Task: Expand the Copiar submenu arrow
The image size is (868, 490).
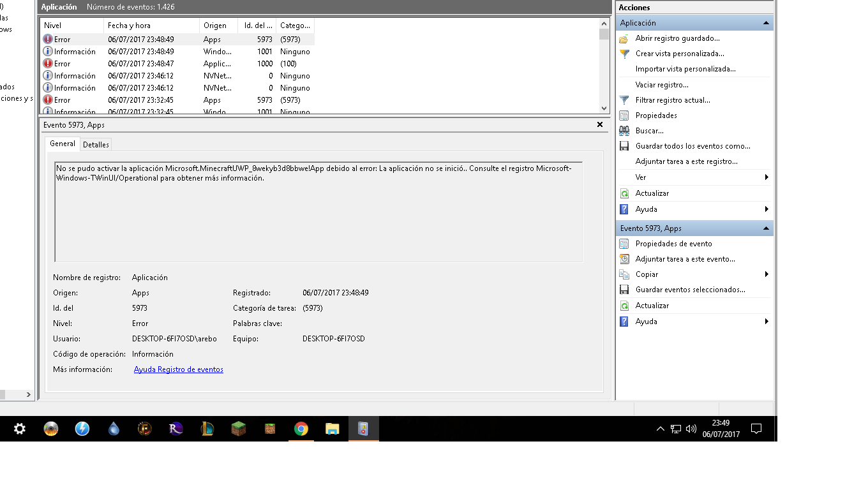Action: click(x=767, y=274)
